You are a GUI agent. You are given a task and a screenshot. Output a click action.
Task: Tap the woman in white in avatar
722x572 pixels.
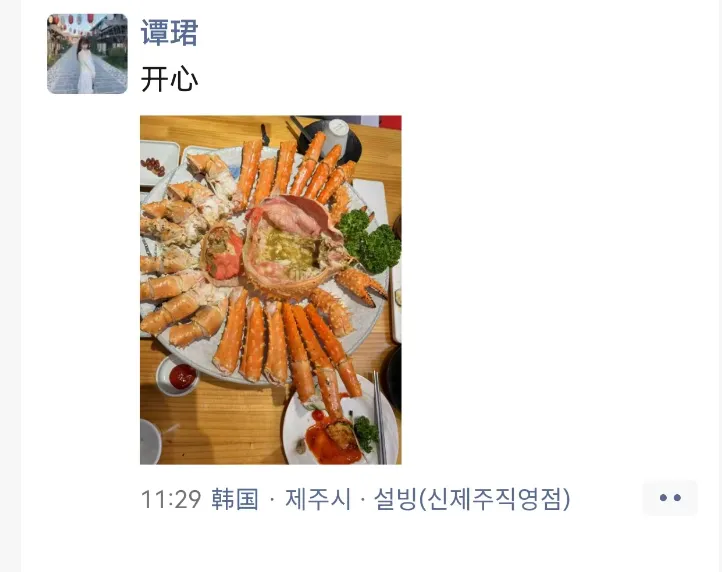click(85, 66)
